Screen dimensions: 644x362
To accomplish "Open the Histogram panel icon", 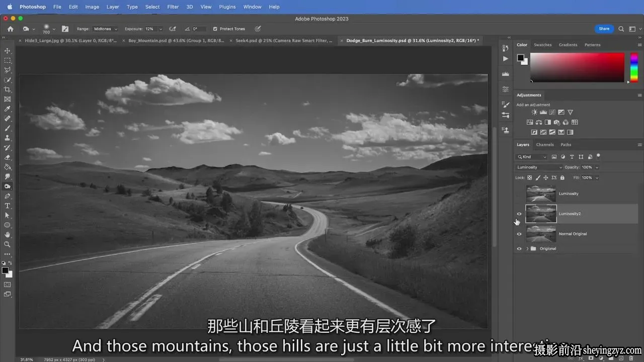I will 506,74.
